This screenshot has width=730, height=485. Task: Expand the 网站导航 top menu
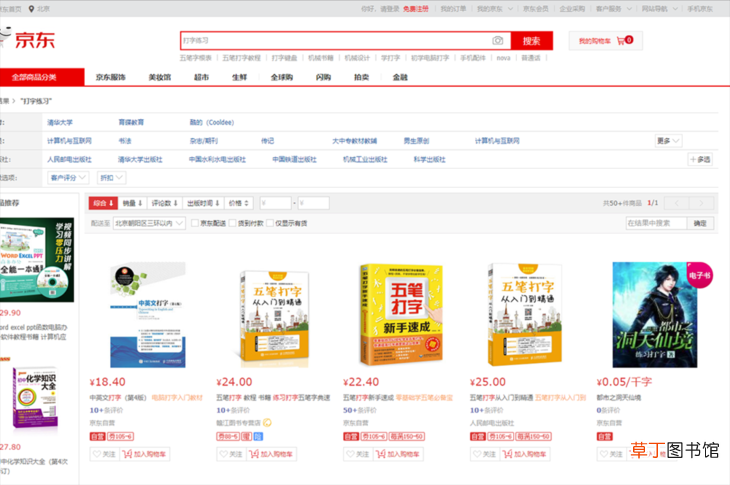(660, 9)
